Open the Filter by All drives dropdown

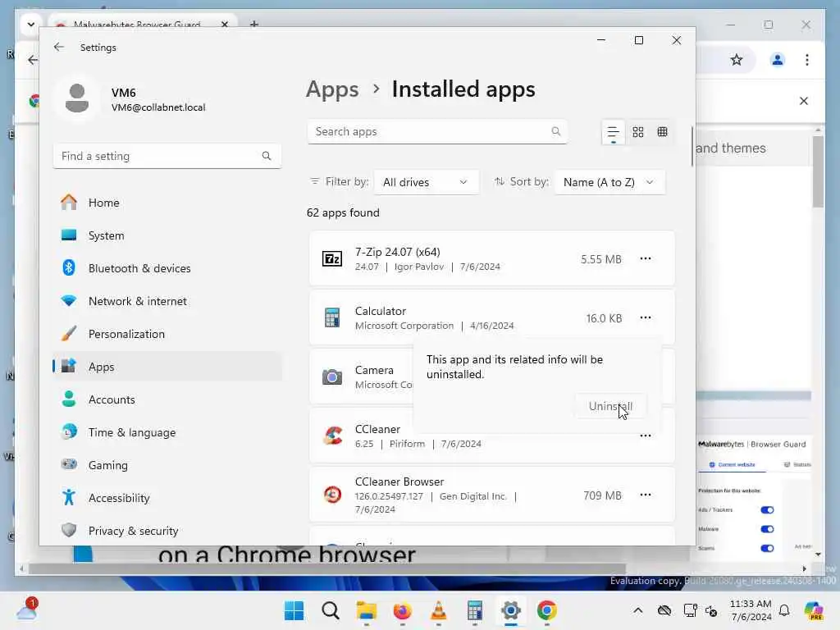click(426, 182)
